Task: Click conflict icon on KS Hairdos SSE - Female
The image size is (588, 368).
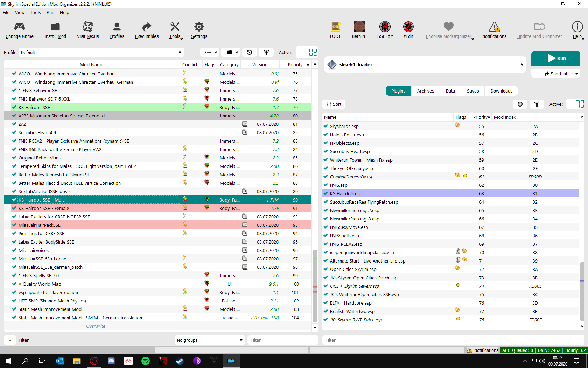Action: 185,207
